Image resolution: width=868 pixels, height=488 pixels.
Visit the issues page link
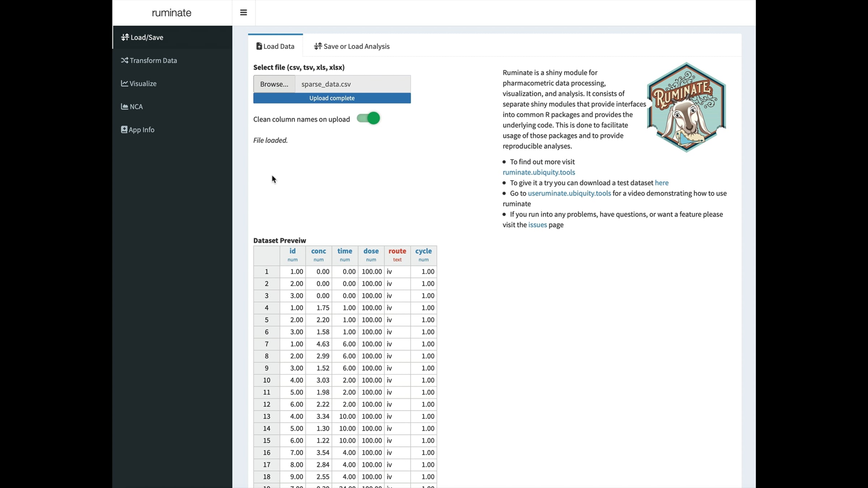pyautogui.click(x=537, y=225)
